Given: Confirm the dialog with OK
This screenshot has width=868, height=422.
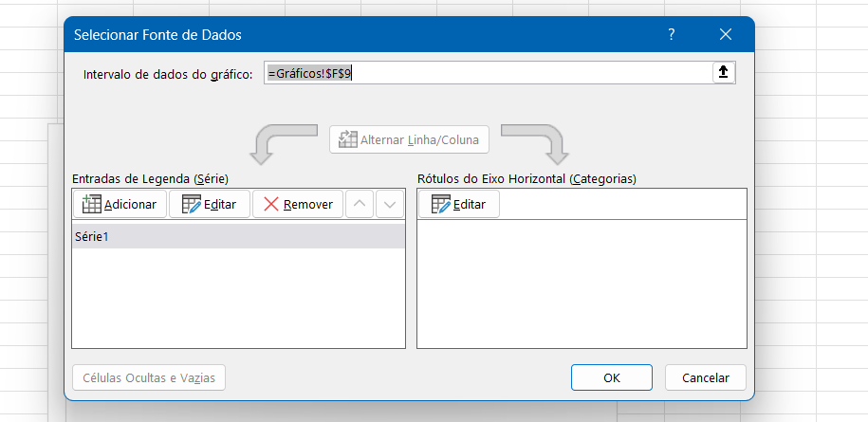Looking at the screenshot, I should click(612, 377).
